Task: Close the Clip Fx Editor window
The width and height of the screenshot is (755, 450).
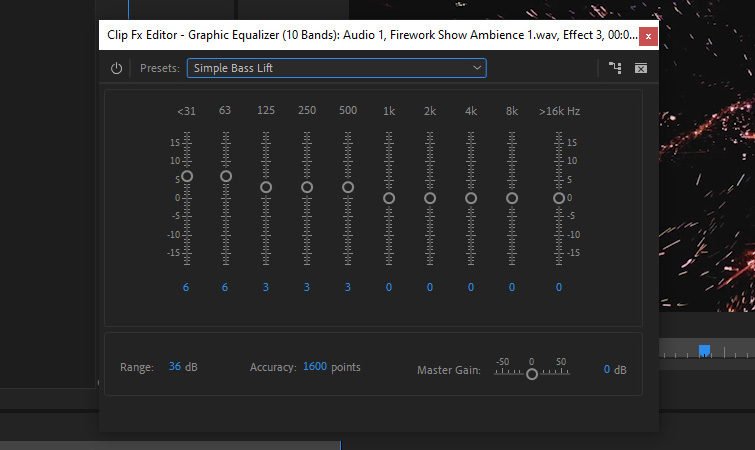Action: [x=648, y=36]
